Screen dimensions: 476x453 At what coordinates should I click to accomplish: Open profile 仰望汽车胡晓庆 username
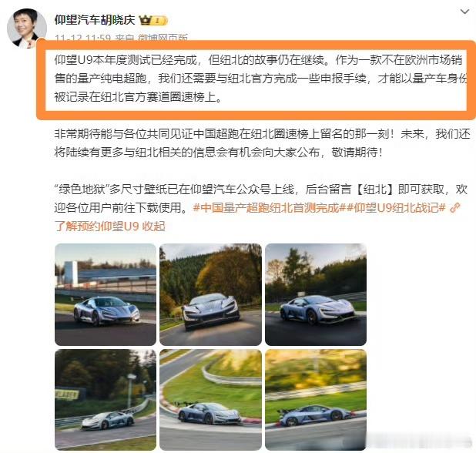coord(95,20)
